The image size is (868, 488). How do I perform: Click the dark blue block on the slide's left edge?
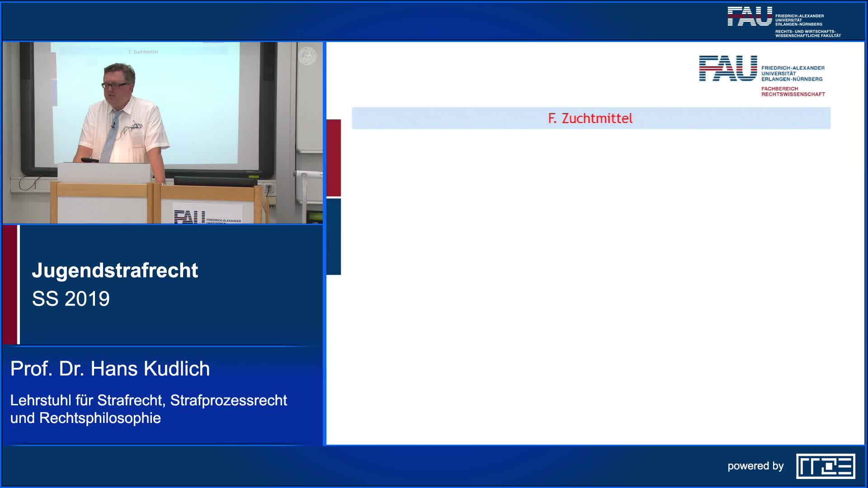point(334,236)
